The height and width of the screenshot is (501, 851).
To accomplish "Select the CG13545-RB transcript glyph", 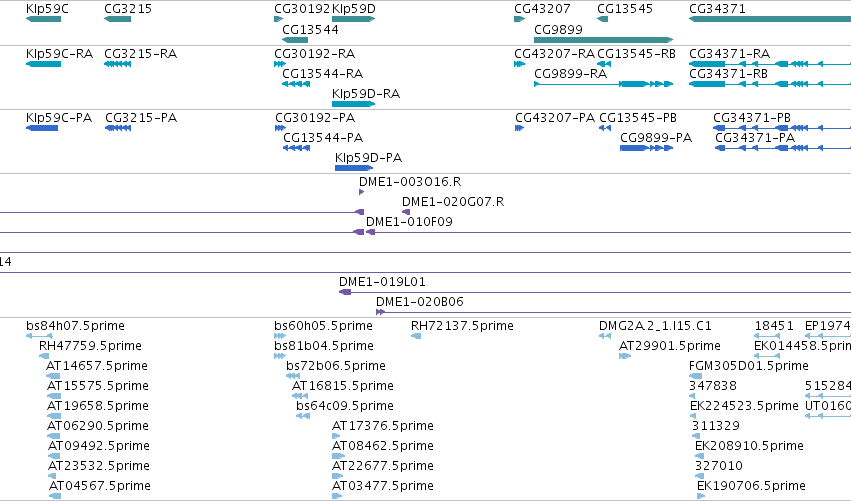I will [x=604, y=64].
